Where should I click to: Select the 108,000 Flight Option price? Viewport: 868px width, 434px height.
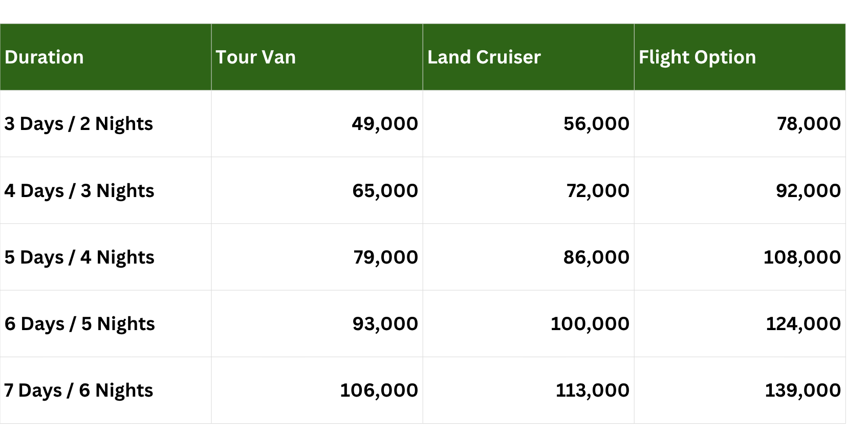click(x=802, y=257)
